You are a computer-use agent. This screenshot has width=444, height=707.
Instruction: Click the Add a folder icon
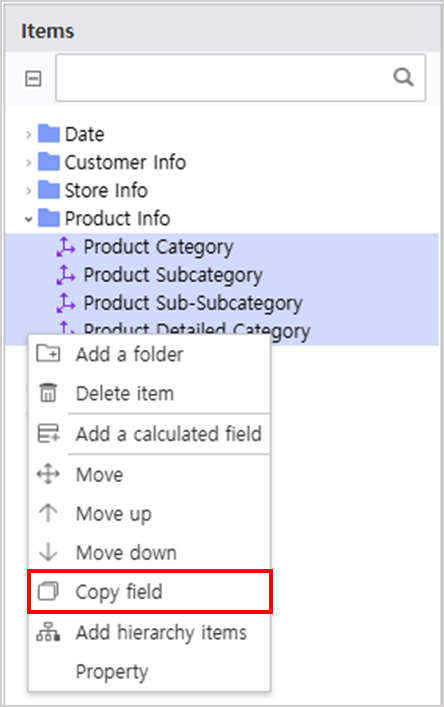(x=48, y=354)
